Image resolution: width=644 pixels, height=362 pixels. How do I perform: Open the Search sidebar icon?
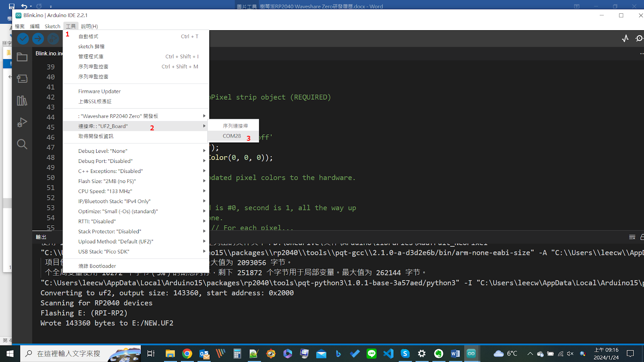[x=22, y=144]
